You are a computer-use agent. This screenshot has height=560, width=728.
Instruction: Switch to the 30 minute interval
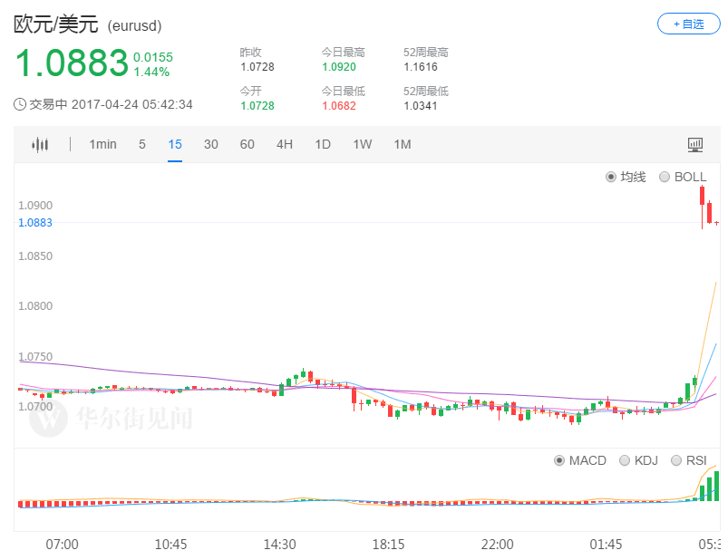coord(211,144)
